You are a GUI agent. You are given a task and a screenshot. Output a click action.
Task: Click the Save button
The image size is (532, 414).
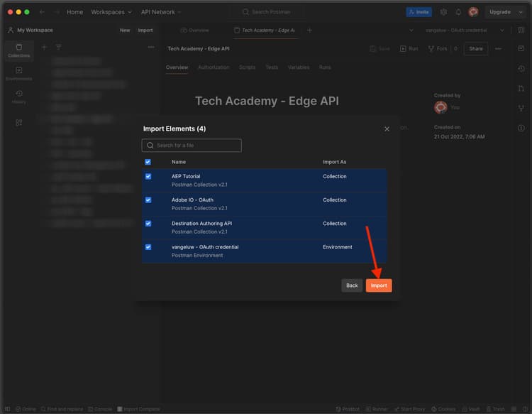380,49
